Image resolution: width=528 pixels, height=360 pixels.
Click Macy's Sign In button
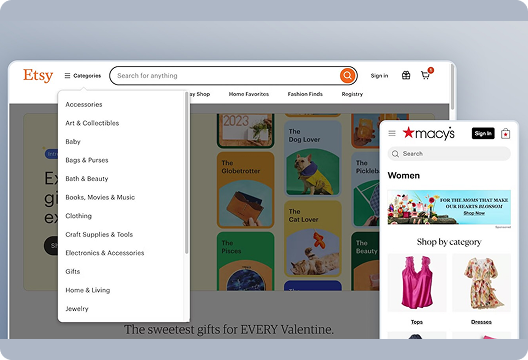(x=483, y=133)
